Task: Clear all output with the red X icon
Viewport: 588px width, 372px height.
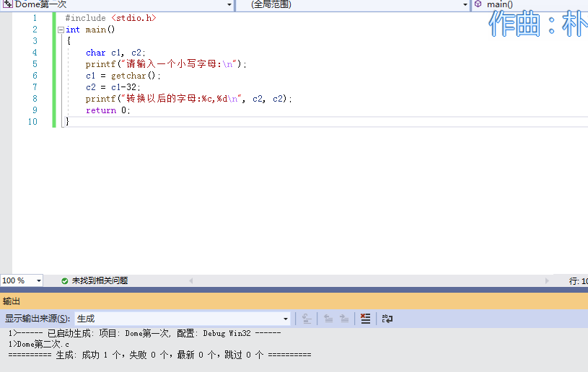Action: tap(365, 319)
